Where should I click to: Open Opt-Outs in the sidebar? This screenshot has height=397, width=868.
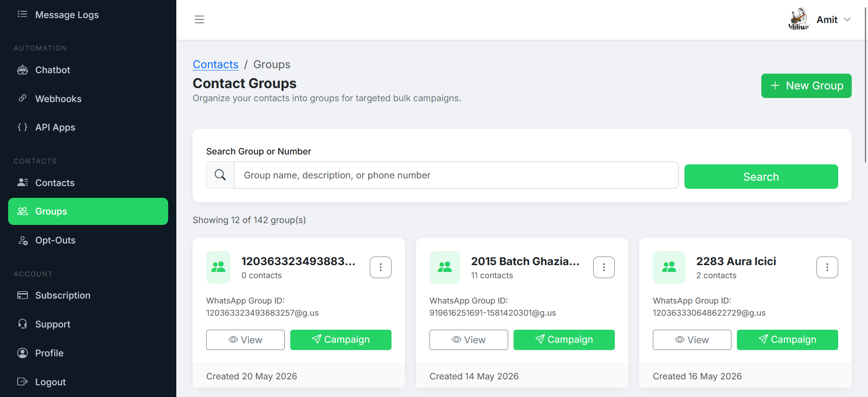pos(88,240)
